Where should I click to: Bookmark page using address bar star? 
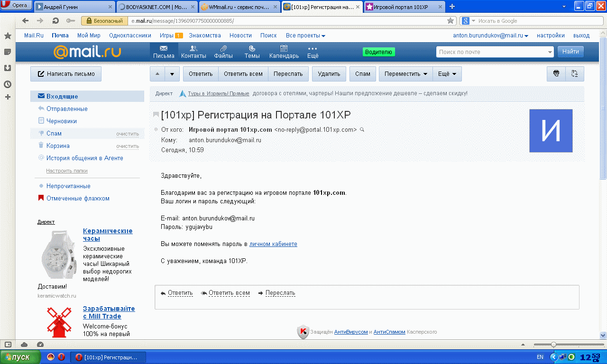(451, 21)
